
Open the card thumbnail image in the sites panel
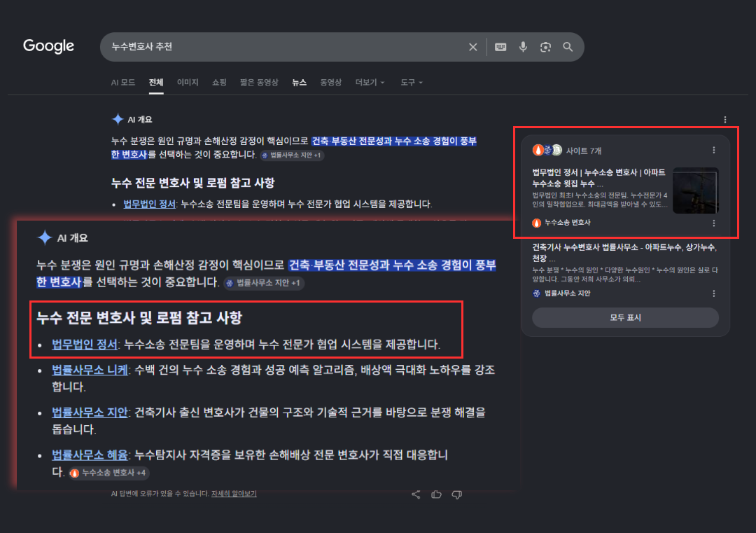(695, 191)
